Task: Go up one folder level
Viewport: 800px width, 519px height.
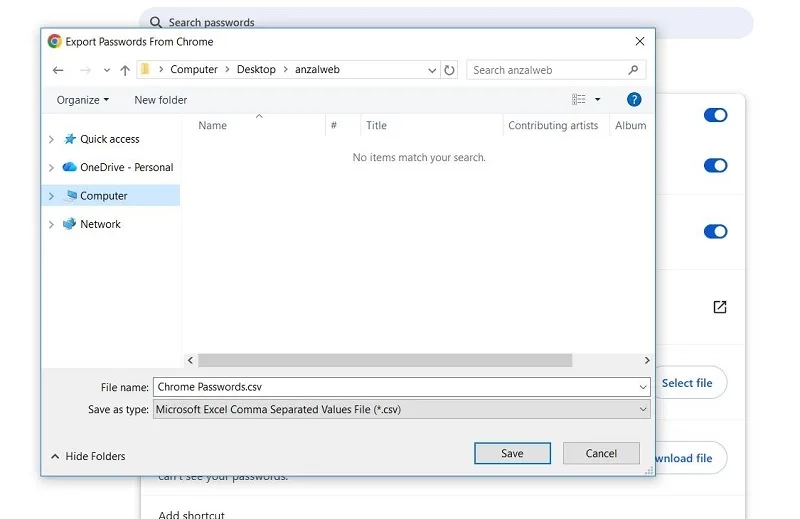Action: [125, 70]
